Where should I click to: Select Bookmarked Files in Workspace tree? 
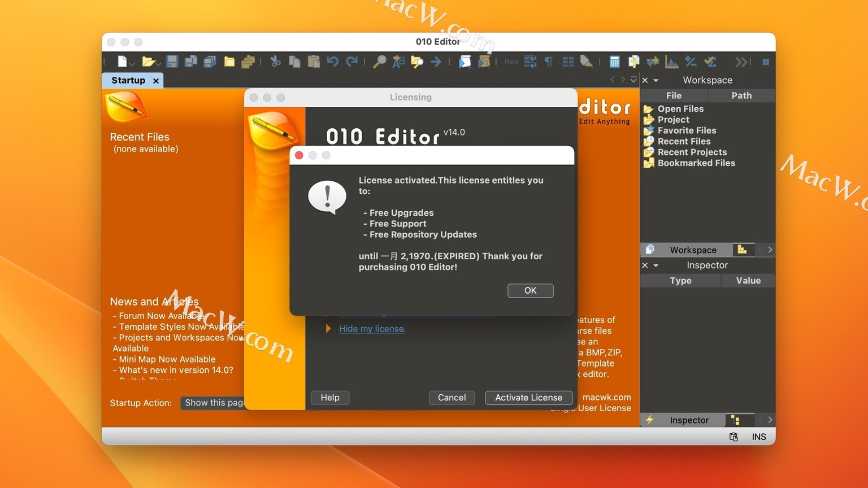click(696, 163)
